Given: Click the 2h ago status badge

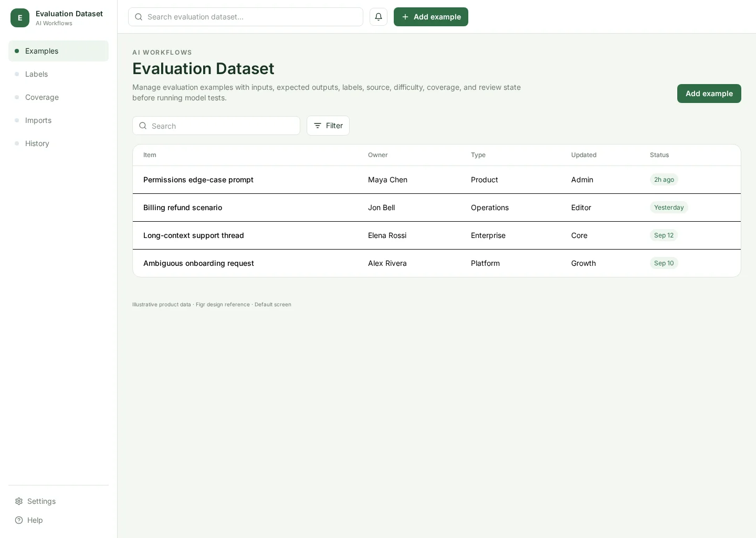Looking at the screenshot, I should point(664,180).
